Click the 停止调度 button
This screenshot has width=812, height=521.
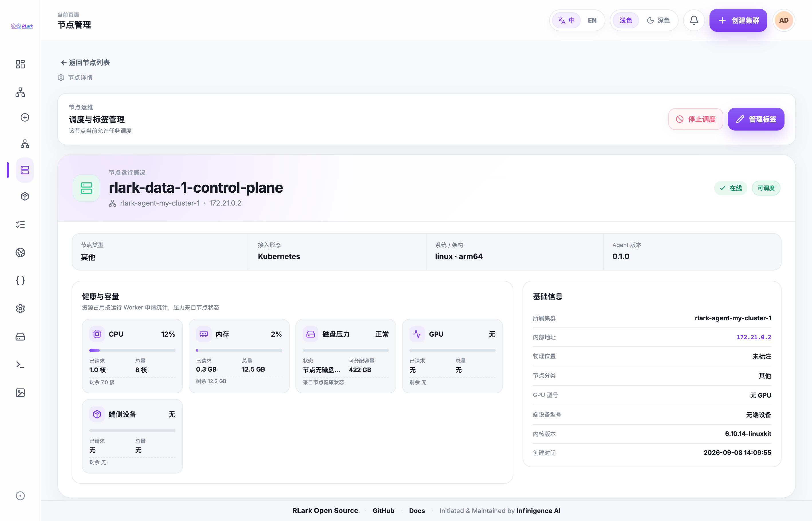[696, 119]
